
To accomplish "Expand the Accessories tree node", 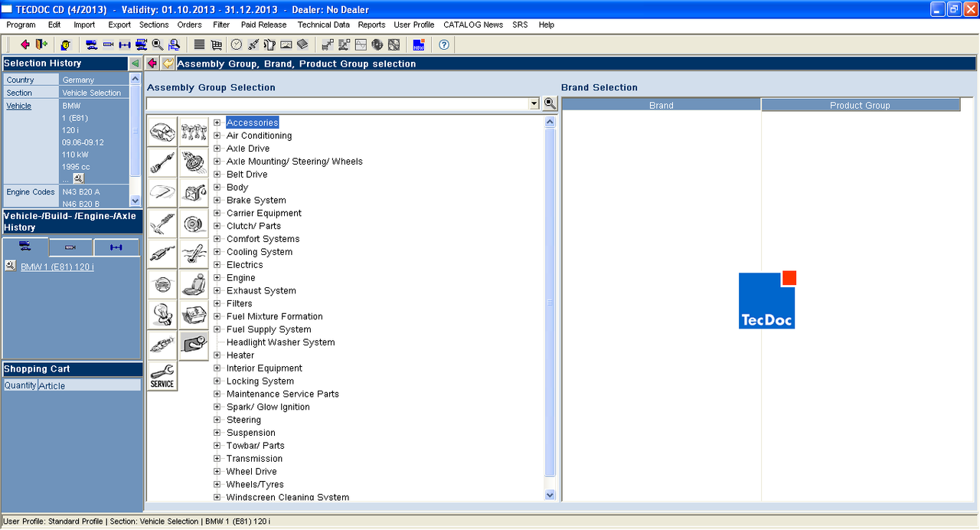I will 217,123.
